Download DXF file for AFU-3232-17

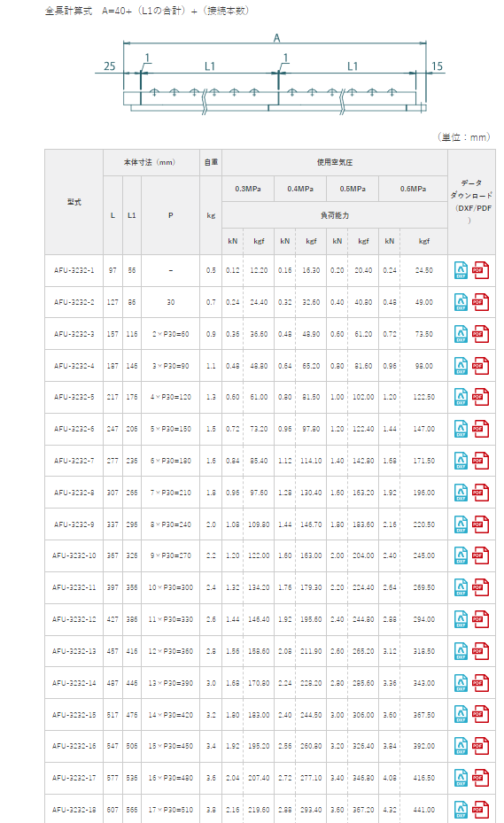coord(461,778)
